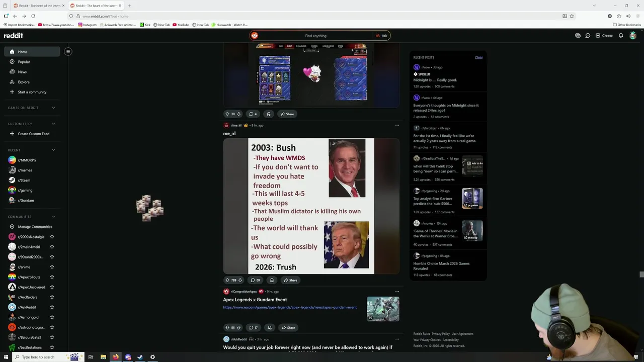Collapse the Games on Reddit section
644x362 pixels.
click(x=53, y=108)
